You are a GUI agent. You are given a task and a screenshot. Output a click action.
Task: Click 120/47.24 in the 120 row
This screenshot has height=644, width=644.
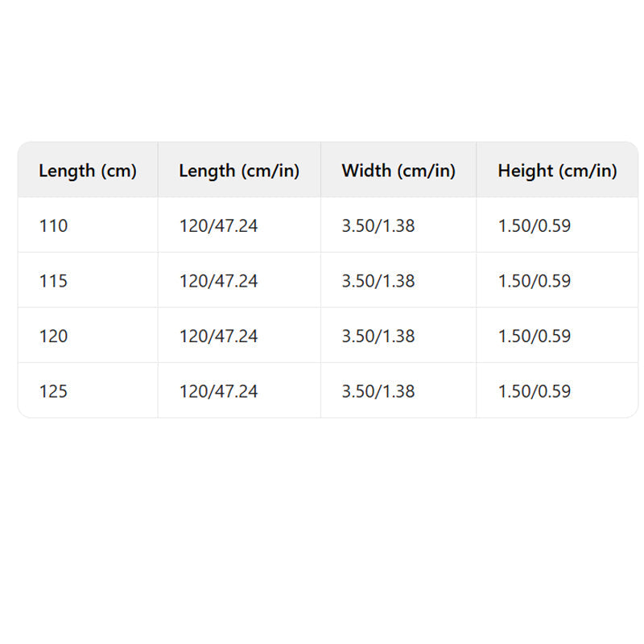pos(218,336)
